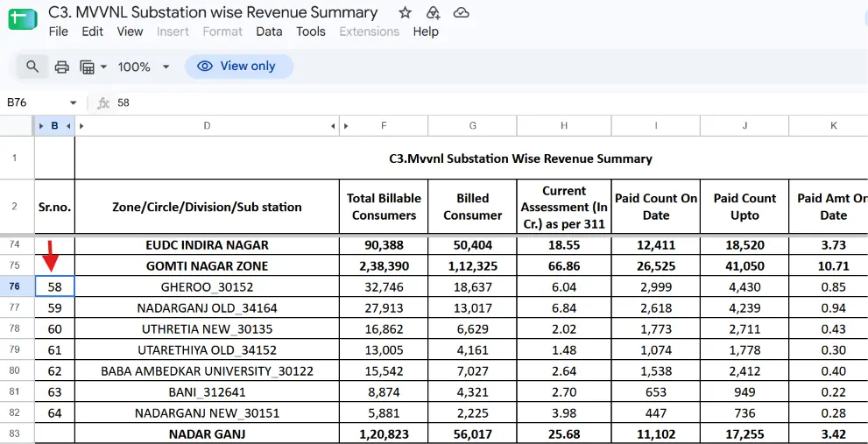
Task: Select the Sr.no. header cell
Action: tap(54, 207)
